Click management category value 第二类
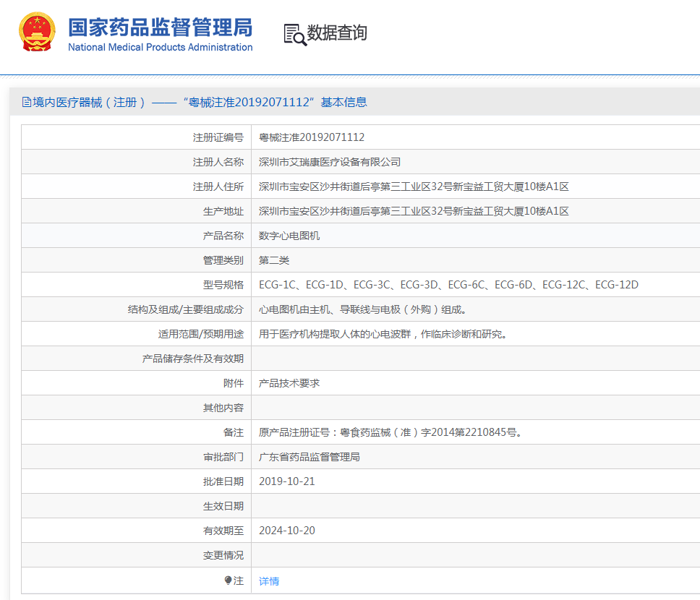This screenshot has height=600, width=700. 273,260
